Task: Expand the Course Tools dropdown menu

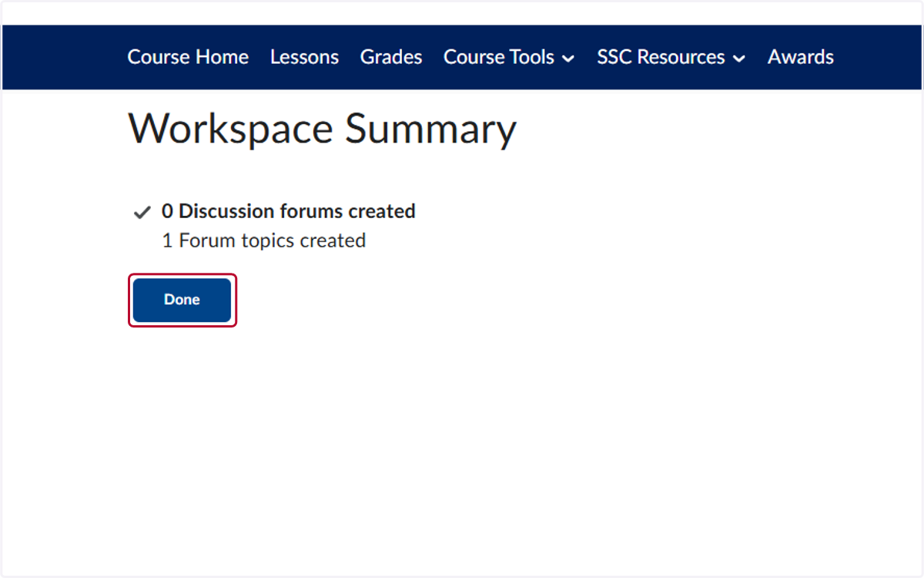Action: [x=509, y=57]
